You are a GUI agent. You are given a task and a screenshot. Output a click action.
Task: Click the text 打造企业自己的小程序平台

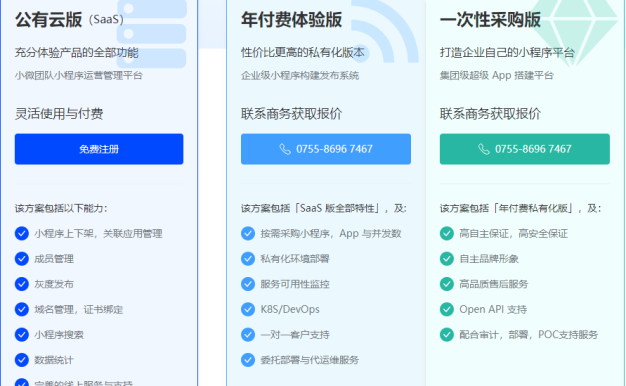(507, 53)
